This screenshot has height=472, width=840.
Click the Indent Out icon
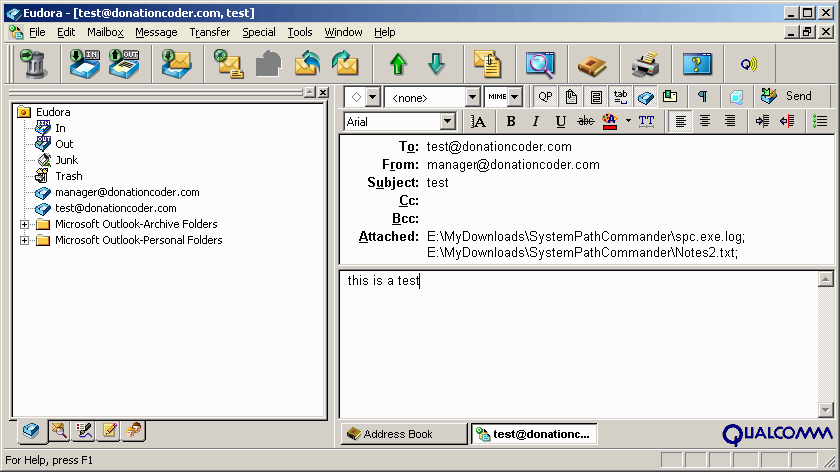[787, 121]
